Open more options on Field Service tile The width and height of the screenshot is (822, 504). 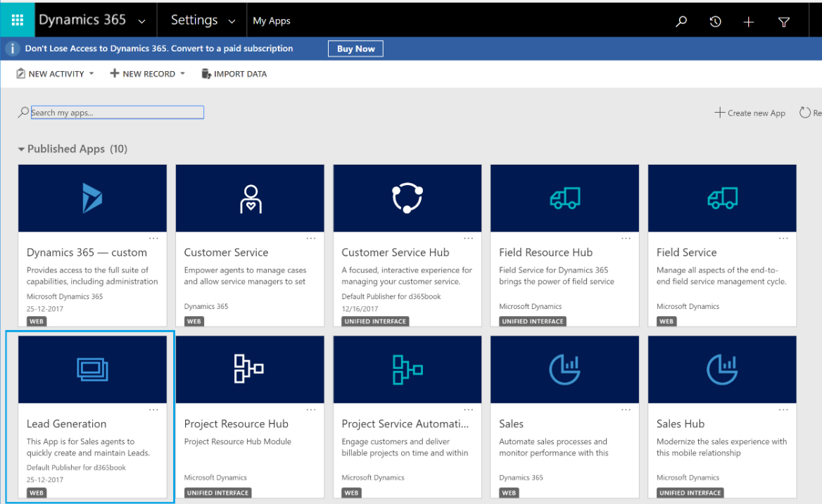pos(783,239)
